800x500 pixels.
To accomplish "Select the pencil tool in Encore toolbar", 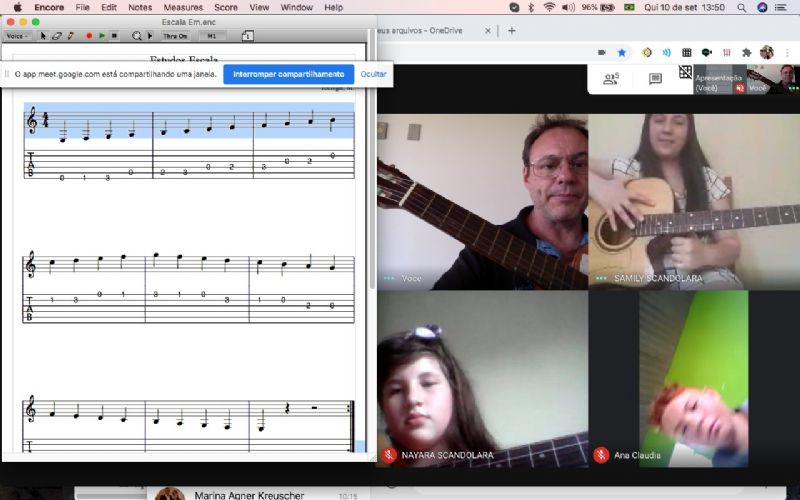I will tap(70, 36).
